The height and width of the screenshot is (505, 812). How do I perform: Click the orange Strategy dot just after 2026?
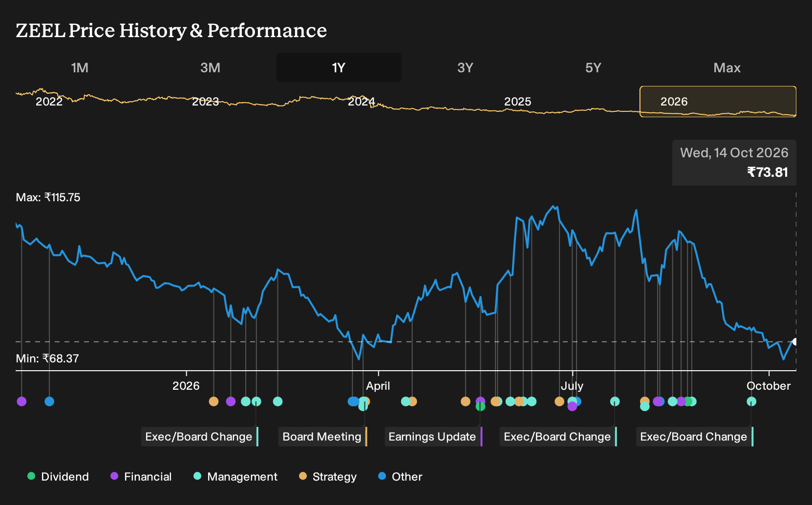tap(214, 401)
